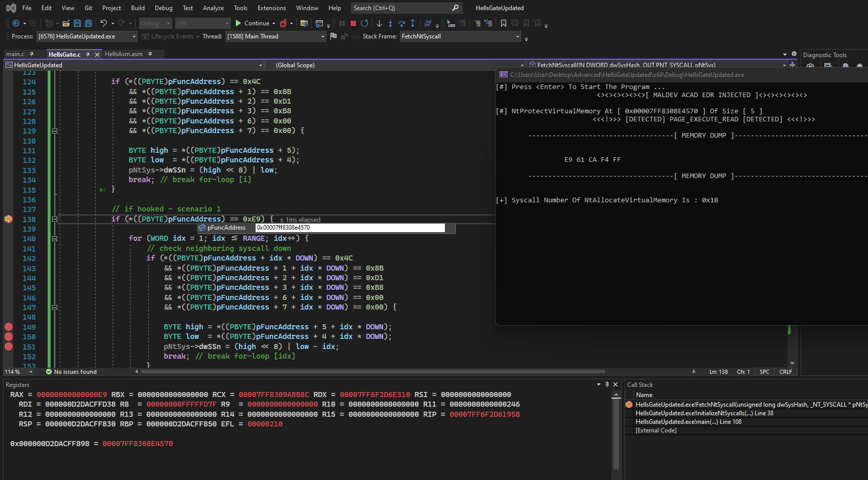Switch to the main.c tab
Viewport: 868px width, 480px height.
15,54
